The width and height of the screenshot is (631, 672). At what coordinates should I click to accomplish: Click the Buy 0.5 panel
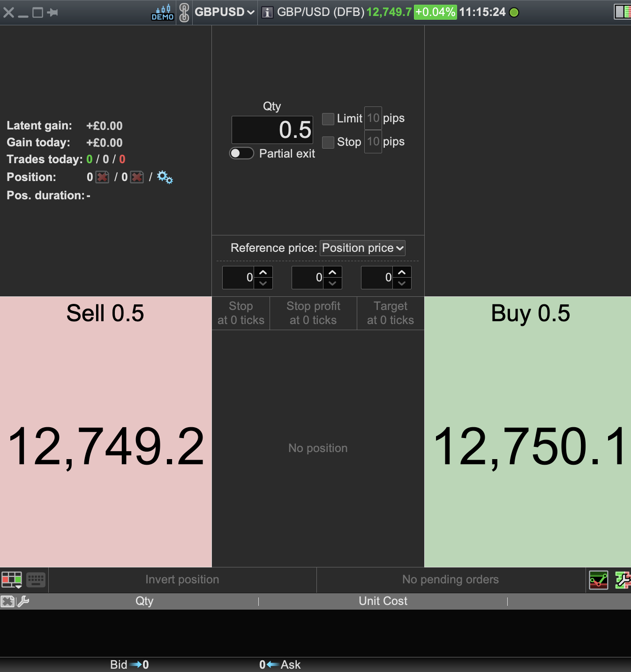tap(527, 431)
